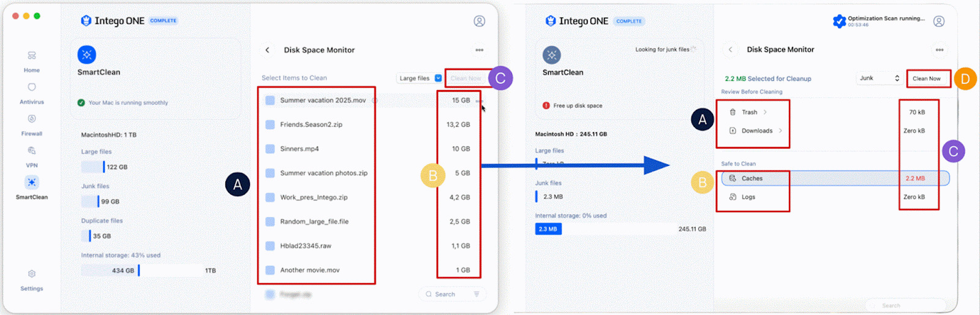Click the Caches icon
980x315 pixels.
click(x=733, y=178)
